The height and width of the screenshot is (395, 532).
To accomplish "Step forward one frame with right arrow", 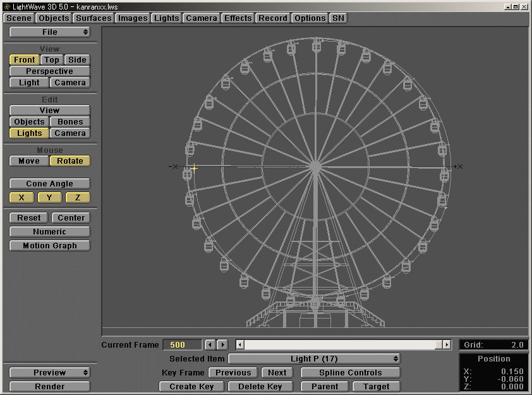I will [x=222, y=344].
